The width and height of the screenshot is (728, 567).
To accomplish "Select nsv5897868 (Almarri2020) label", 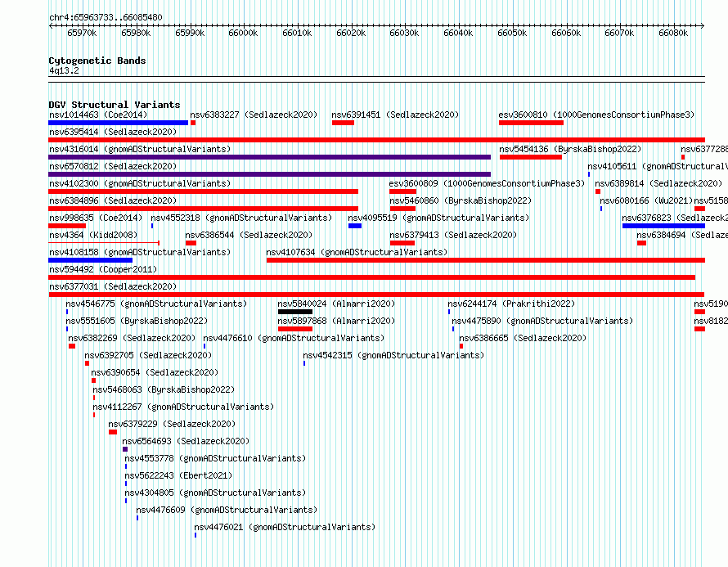I will (337, 321).
